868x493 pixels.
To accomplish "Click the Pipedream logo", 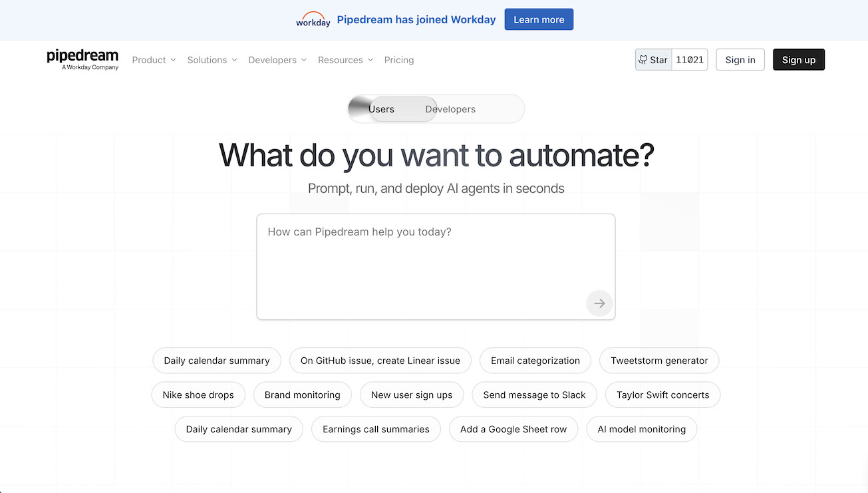I will pos(82,59).
